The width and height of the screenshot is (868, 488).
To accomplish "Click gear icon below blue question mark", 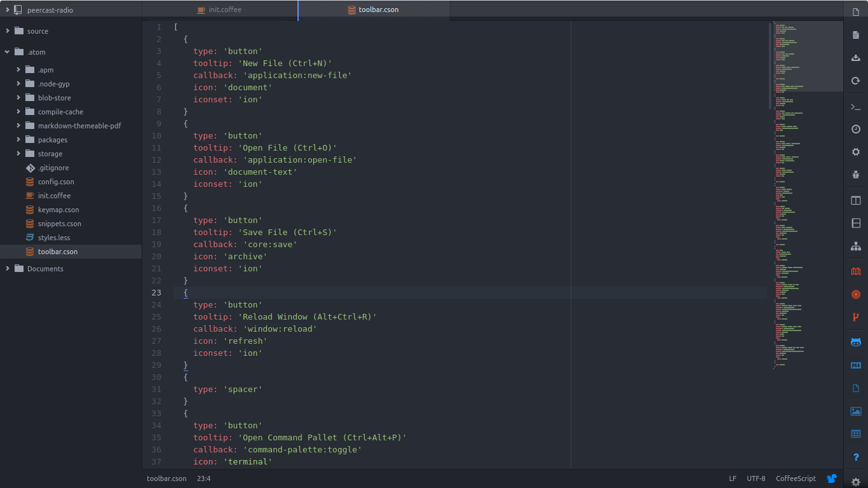I will pyautogui.click(x=856, y=482).
